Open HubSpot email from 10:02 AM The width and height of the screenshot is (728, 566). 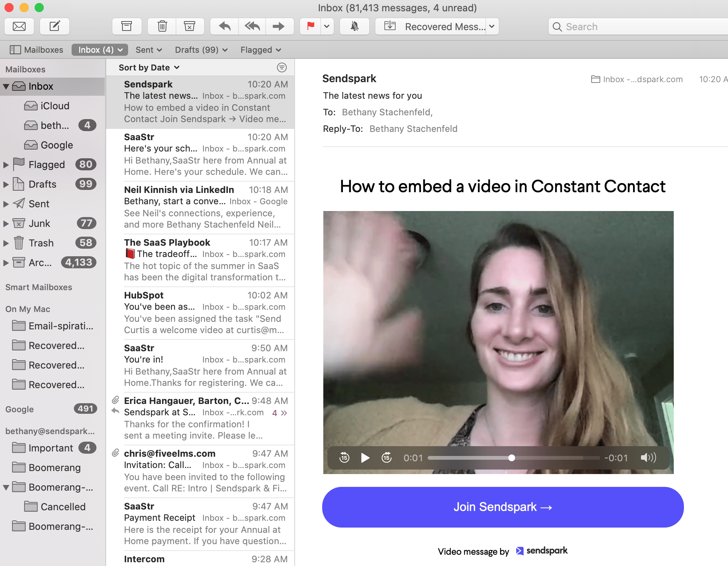click(200, 313)
